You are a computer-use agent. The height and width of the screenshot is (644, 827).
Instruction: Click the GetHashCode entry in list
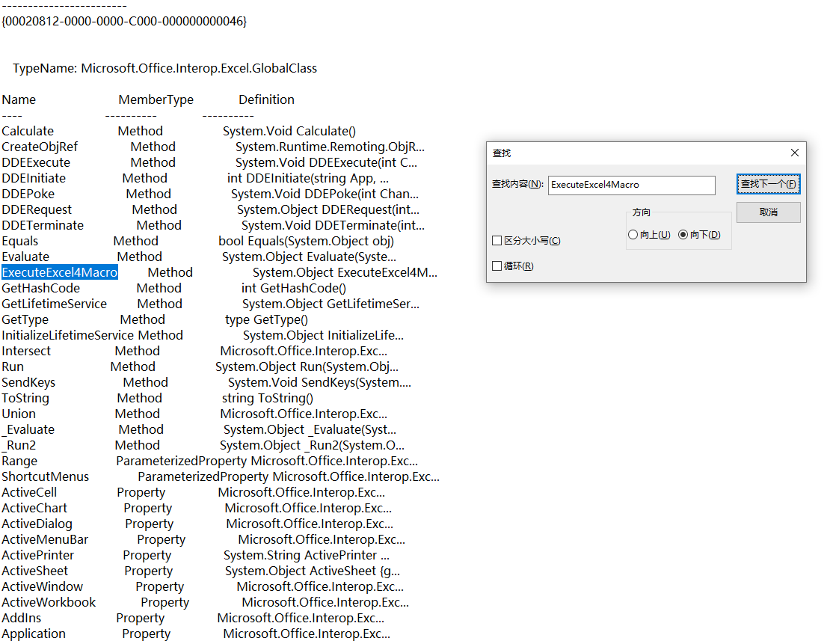40,288
